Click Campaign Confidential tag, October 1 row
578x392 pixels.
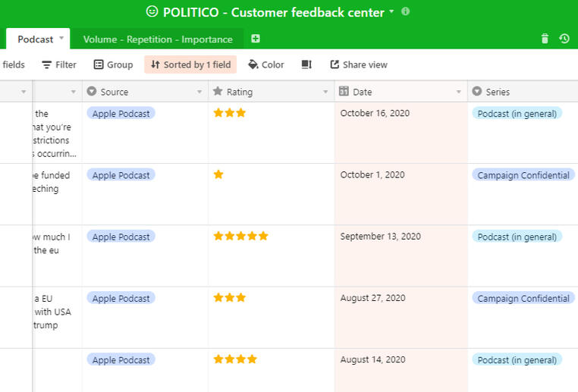click(x=523, y=175)
